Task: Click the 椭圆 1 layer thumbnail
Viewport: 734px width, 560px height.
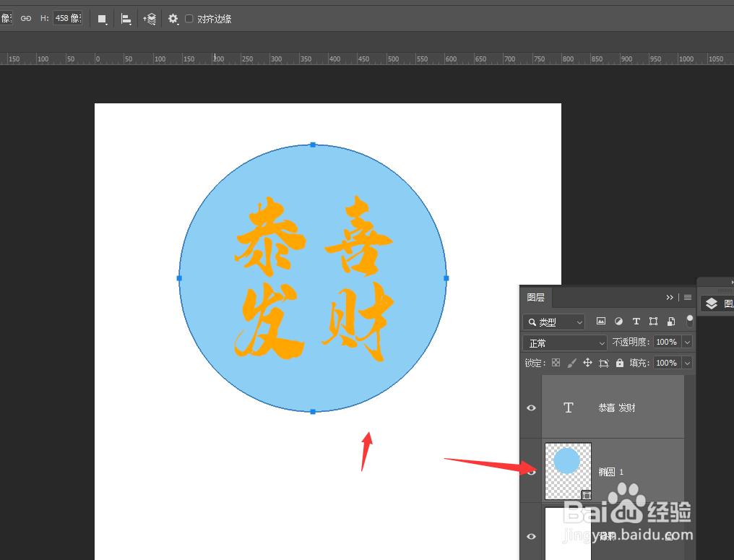Action: tap(569, 471)
